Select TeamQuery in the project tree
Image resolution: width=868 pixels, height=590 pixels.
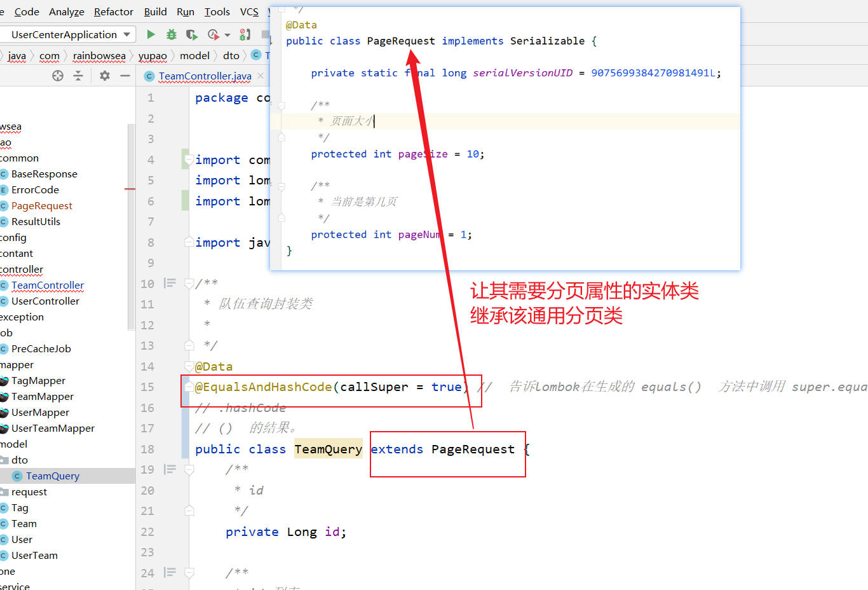click(x=53, y=476)
